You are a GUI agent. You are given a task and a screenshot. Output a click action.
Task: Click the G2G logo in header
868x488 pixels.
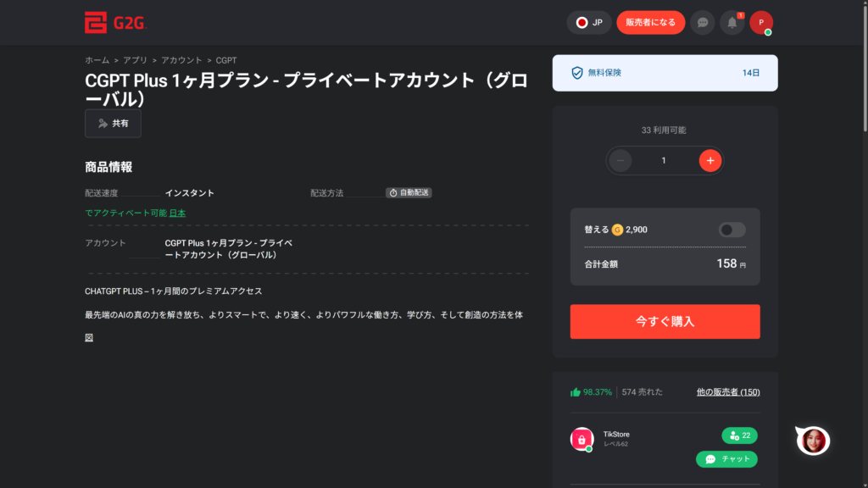pos(115,23)
